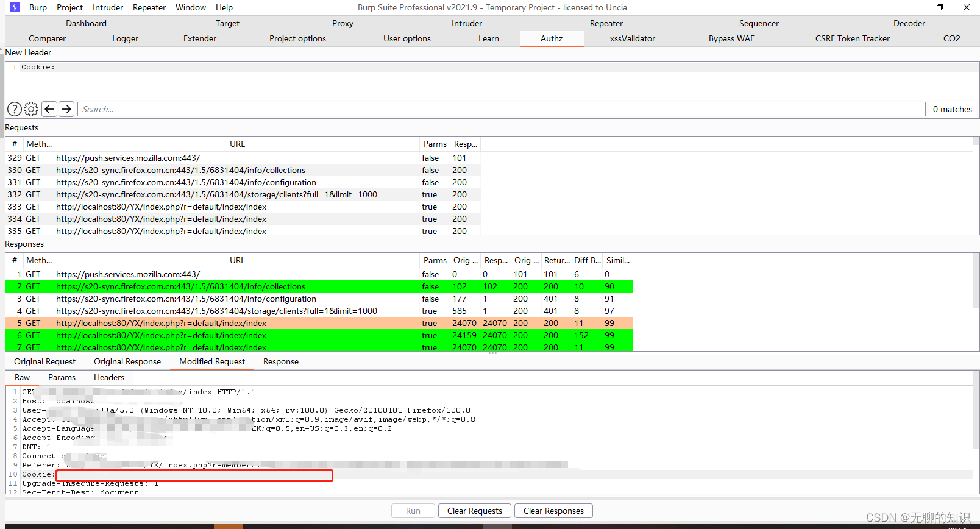This screenshot has height=529, width=980.
Task: Sort Requests table by URL column header
Action: point(237,144)
